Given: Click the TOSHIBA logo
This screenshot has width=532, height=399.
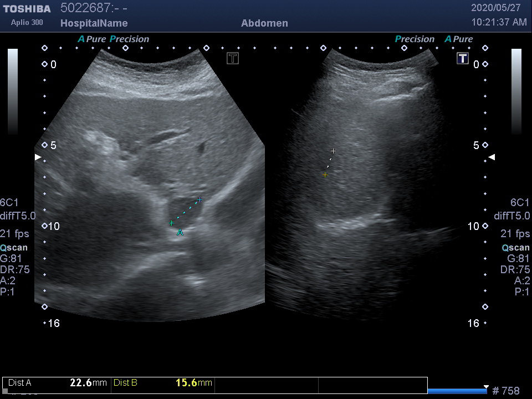Looking at the screenshot, I should tap(27, 9).
